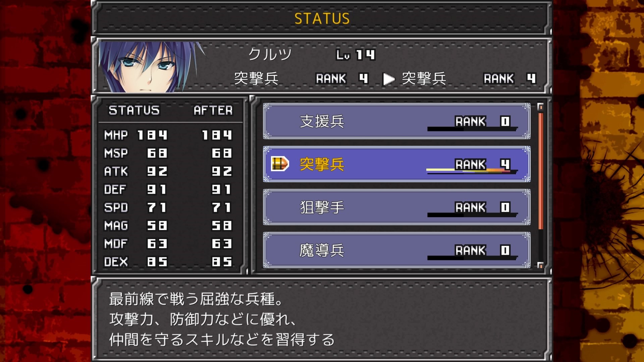This screenshot has width=644, height=362.
Task: Click the AFTER column header
Action: tap(213, 110)
